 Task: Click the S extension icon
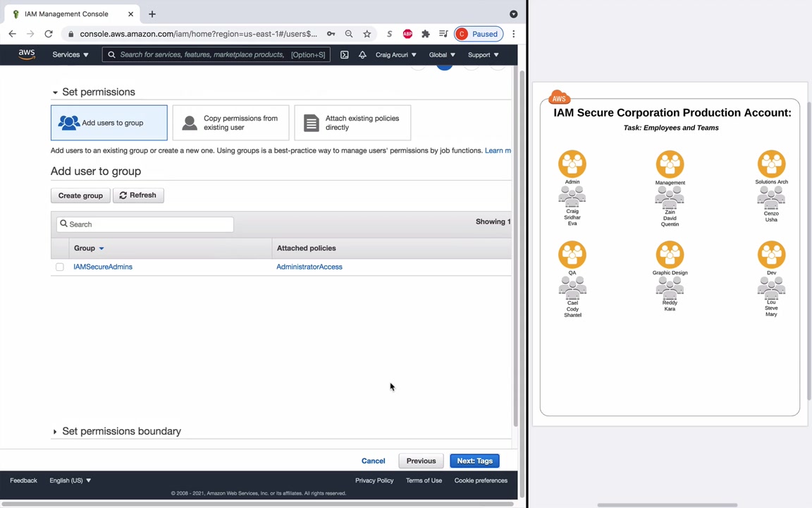pos(389,34)
